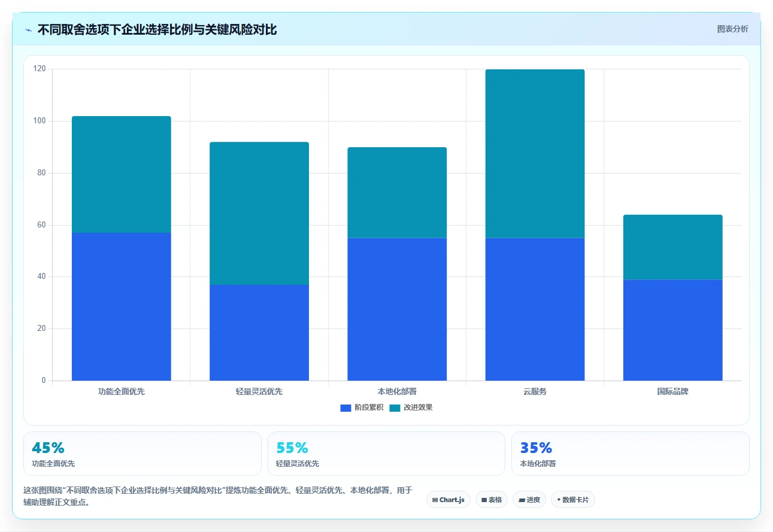Click the teal 改进效果 legend color box
The width and height of the screenshot is (773, 532).
pyautogui.click(x=395, y=408)
